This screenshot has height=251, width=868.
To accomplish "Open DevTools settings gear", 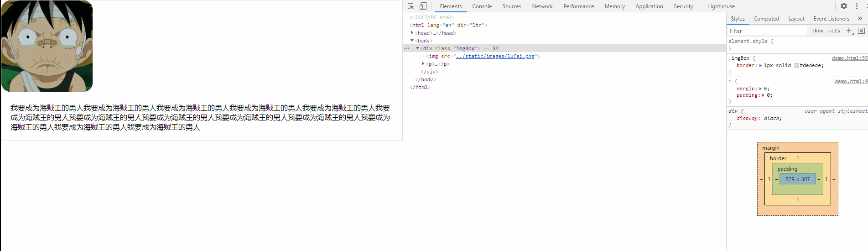I will pos(844,6).
